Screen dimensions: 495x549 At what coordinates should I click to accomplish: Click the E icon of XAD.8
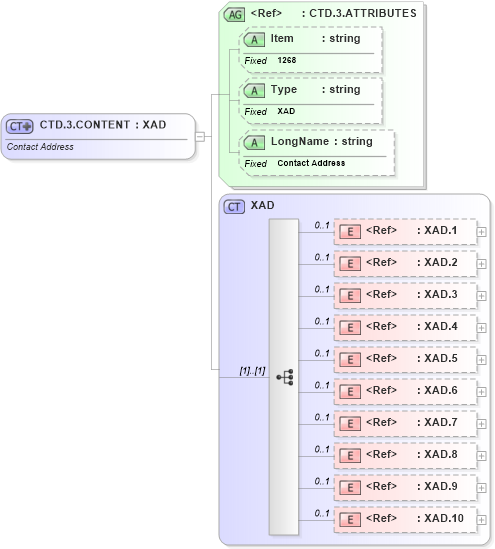click(350, 456)
